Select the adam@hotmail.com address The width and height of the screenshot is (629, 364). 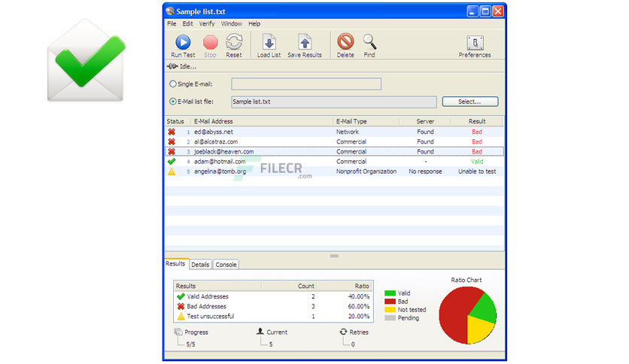pyautogui.click(x=220, y=161)
